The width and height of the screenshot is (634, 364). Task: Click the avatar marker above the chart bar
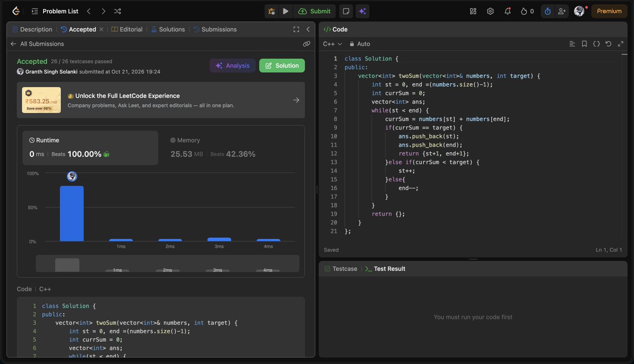(x=72, y=176)
